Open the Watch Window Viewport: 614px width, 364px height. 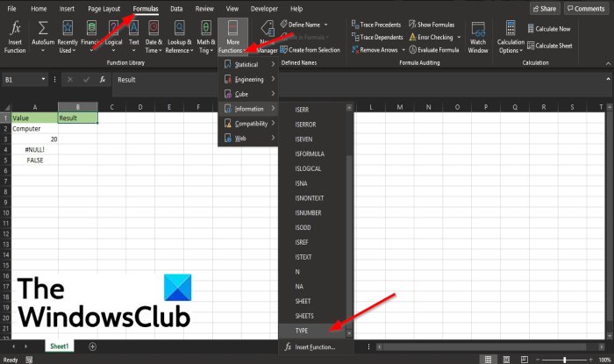coord(478,37)
